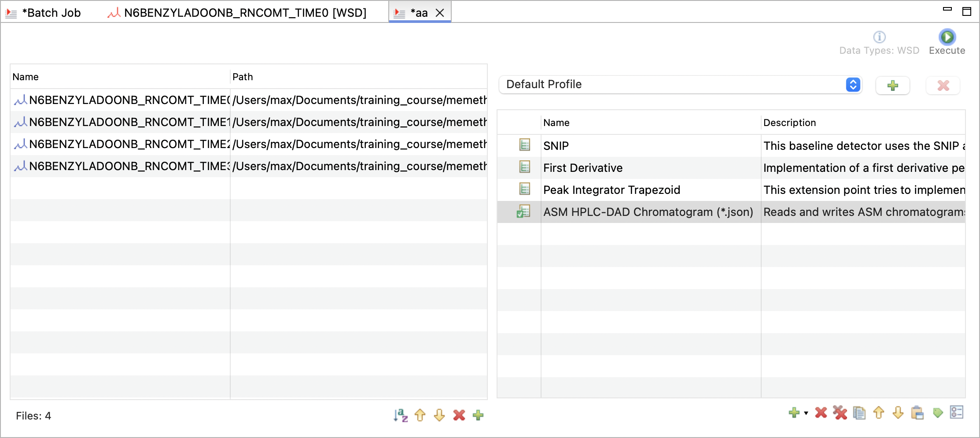Click the Peak Integrator Trapezoid method icon
The height and width of the screenshot is (438, 980).
(x=524, y=189)
